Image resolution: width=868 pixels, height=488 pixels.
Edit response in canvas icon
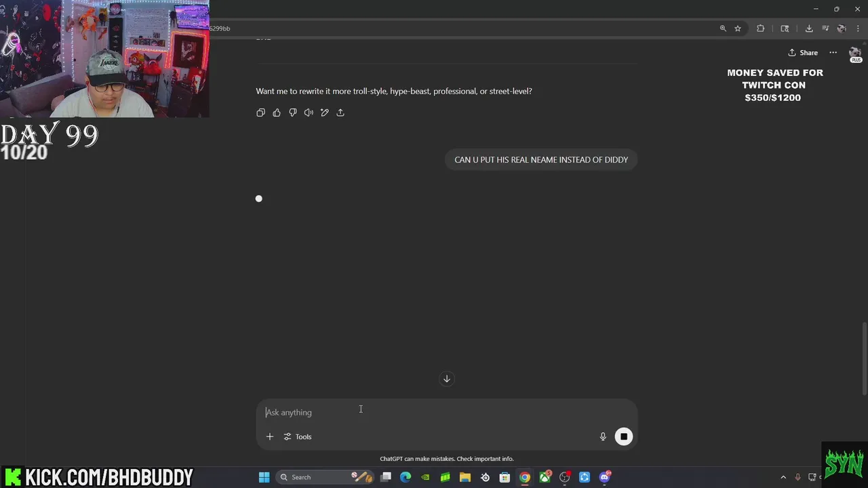(325, 113)
